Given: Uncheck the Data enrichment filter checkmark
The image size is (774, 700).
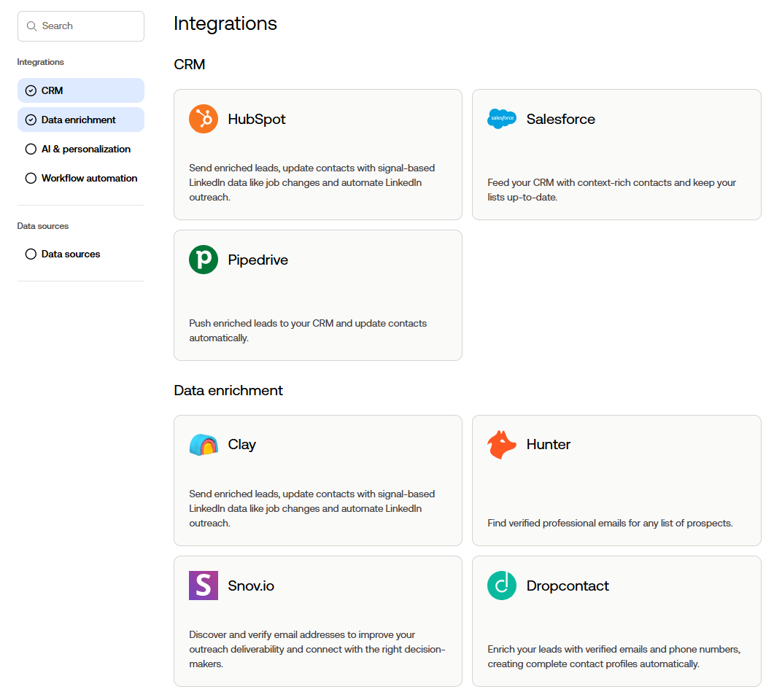Looking at the screenshot, I should point(31,120).
